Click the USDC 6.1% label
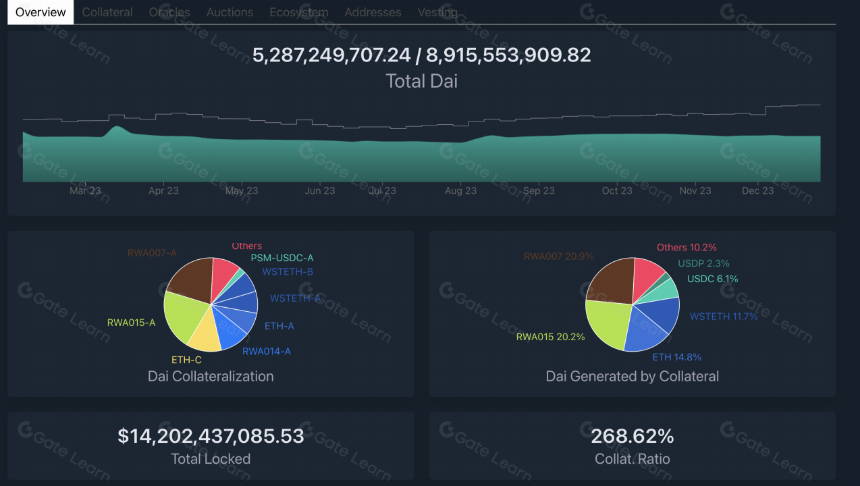This screenshot has width=860, height=486. 712,279
